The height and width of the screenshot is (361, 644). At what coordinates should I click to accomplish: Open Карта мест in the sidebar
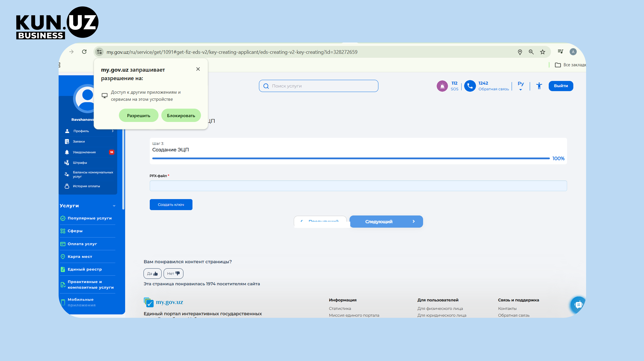(x=80, y=257)
